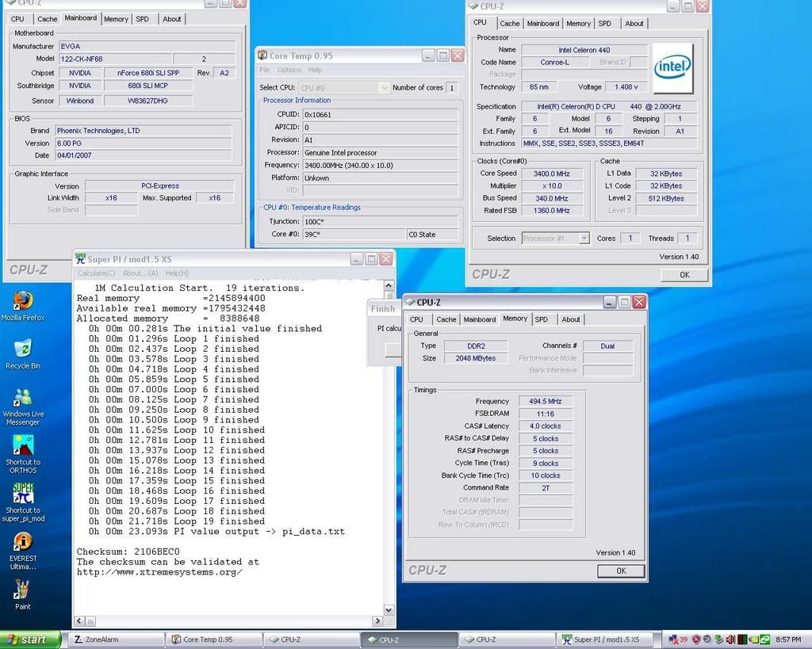The height and width of the screenshot is (649, 812).
Task: Select the Paint desktop icon
Action: [x=22, y=594]
